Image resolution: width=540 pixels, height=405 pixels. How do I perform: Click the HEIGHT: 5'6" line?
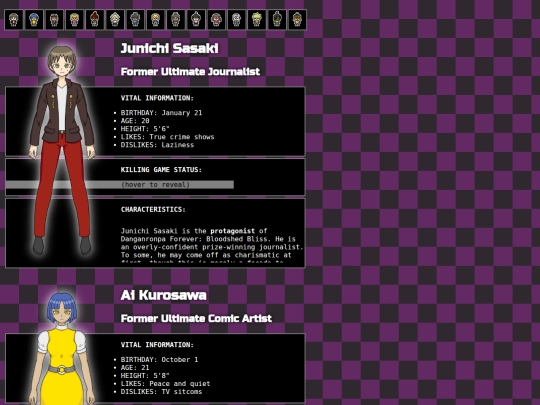(x=145, y=129)
